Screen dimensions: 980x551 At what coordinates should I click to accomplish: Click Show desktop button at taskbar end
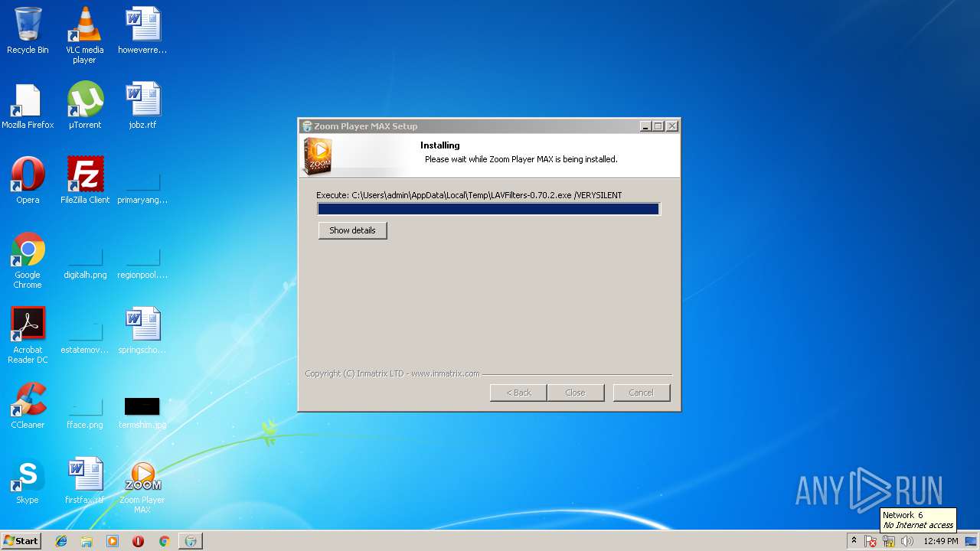pos(972,541)
